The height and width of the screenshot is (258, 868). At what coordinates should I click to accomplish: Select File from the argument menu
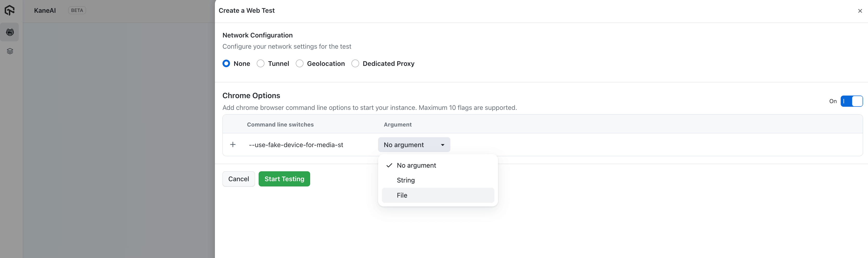click(x=402, y=195)
